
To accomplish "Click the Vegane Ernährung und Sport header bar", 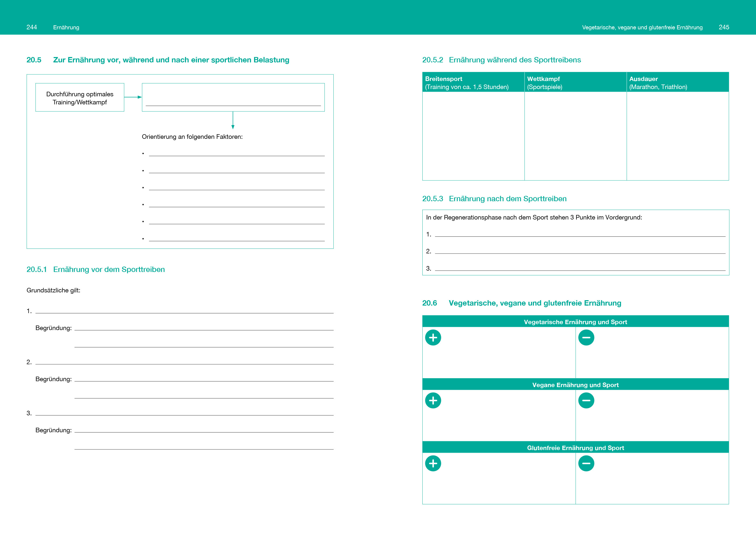I will point(575,385).
